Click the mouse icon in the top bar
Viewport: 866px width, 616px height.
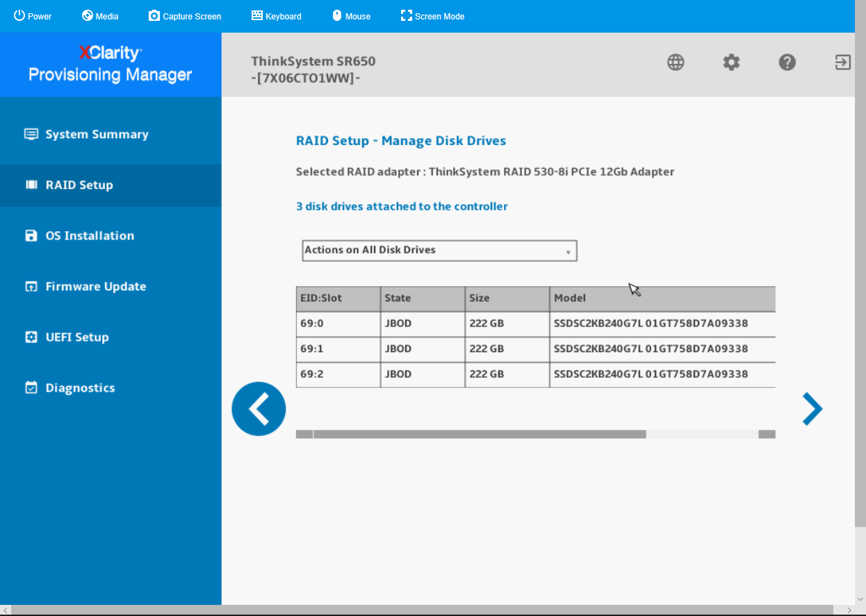tap(337, 15)
